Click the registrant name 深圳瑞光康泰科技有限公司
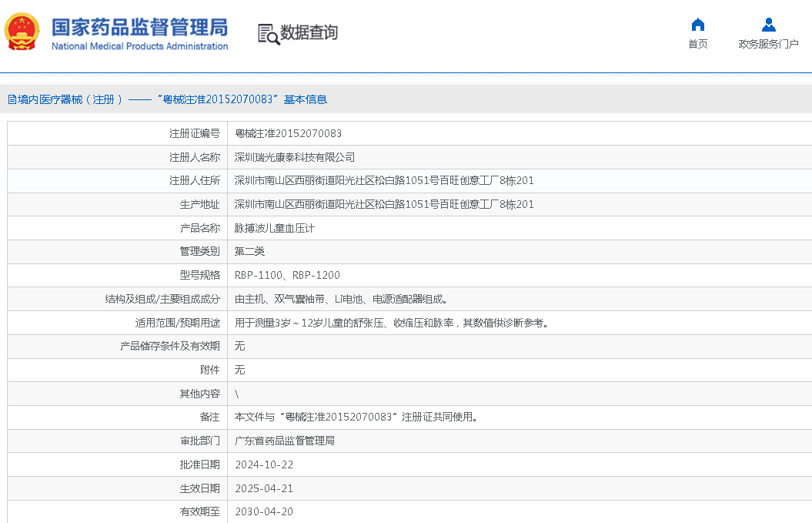Image resolution: width=812 pixels, height=523 pixels. [295, 157]
